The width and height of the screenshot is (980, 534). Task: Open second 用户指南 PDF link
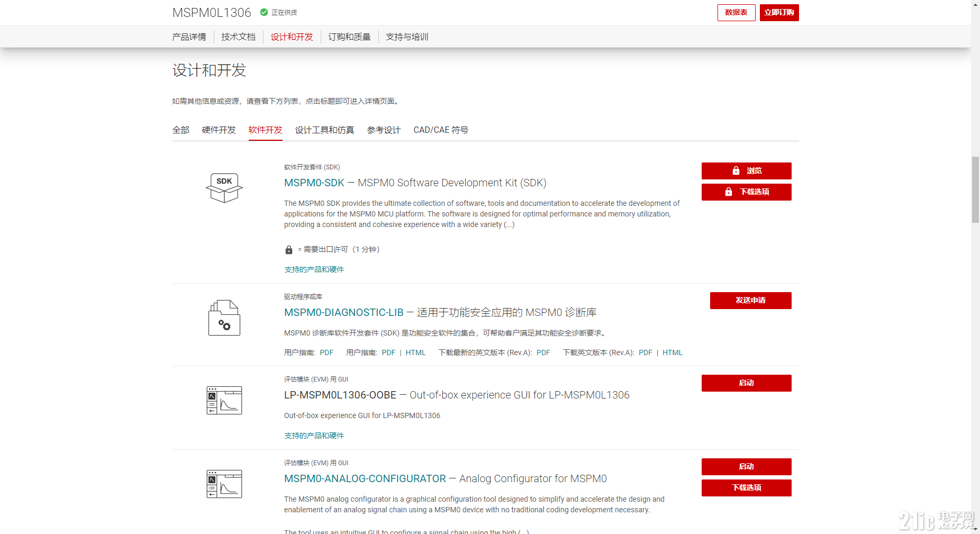click(388, 353)
